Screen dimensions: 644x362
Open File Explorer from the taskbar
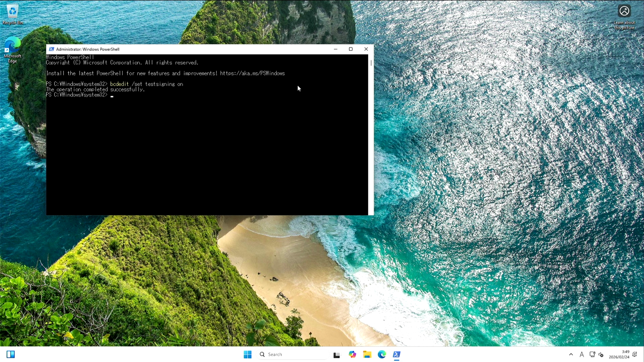click(367, 354)
